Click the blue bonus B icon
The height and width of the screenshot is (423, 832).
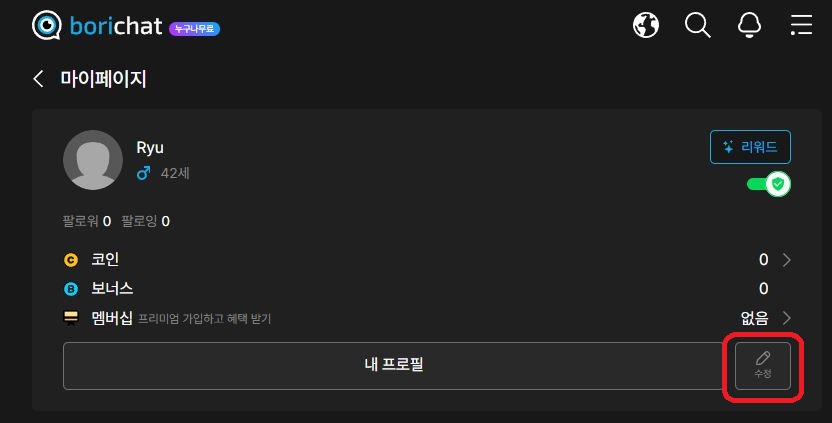click(71, 289)
